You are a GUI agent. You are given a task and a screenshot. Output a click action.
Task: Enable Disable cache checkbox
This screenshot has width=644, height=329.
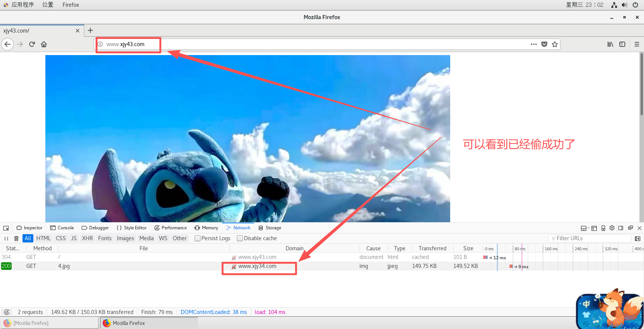[240, 238]
